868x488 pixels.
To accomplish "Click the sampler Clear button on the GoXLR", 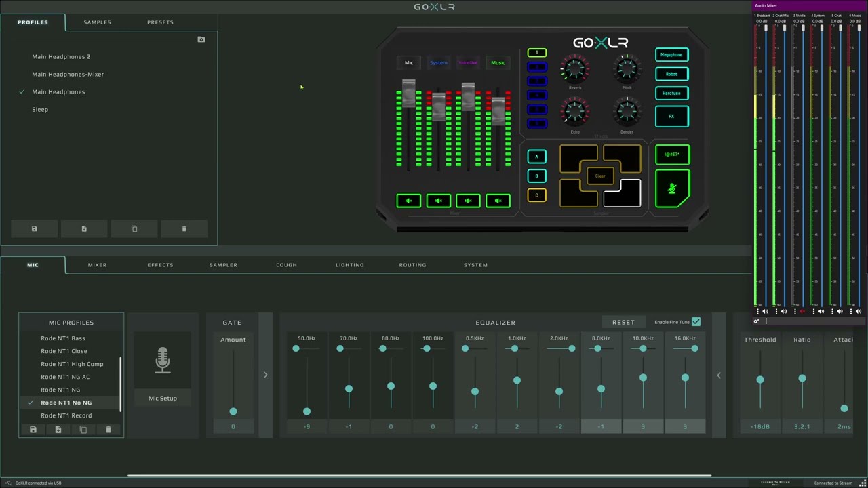I will [x=600, y=176].
